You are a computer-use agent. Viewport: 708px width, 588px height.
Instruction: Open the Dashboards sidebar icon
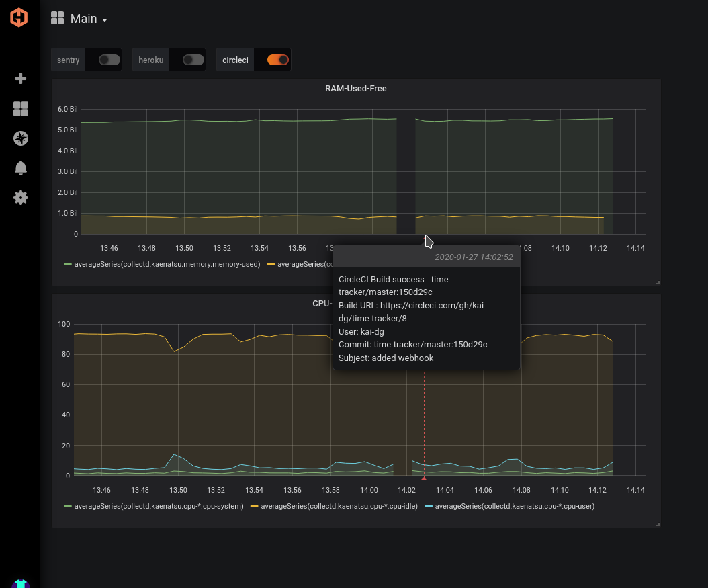coord(21,109)
